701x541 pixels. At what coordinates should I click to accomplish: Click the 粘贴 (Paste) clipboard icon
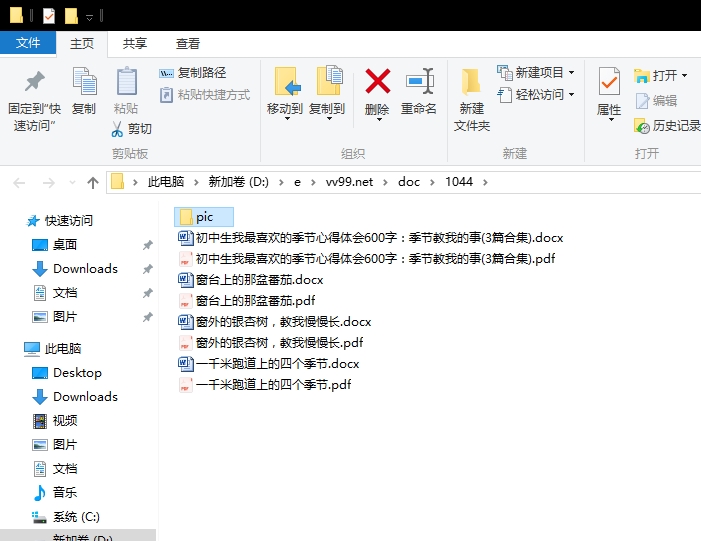coord(126,81)
